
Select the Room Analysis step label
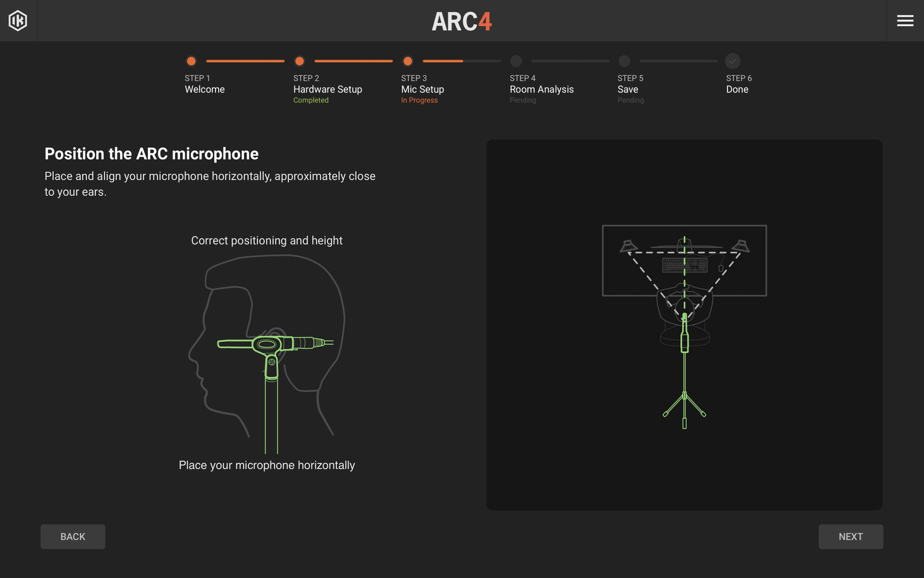click(x=541, y=89)
